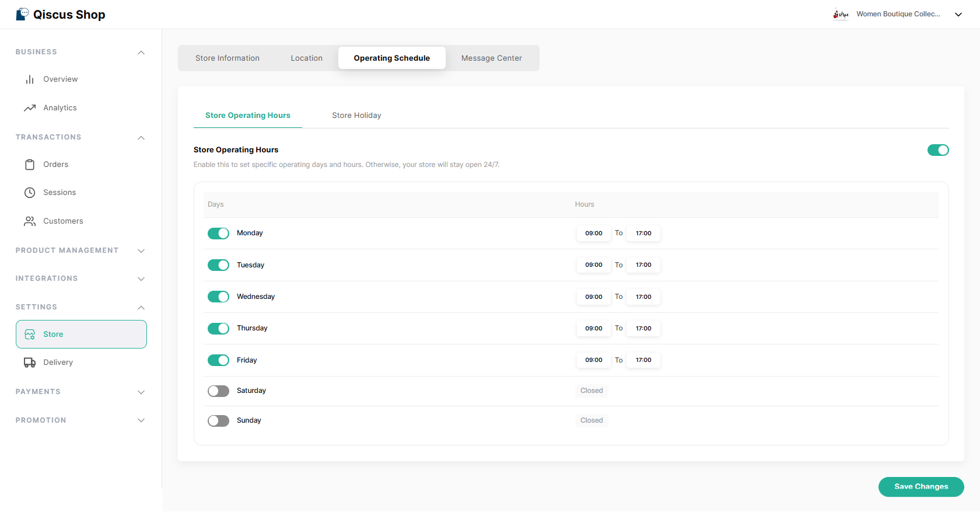Open Orders via the clipboard icon

(x=30, y=165)
